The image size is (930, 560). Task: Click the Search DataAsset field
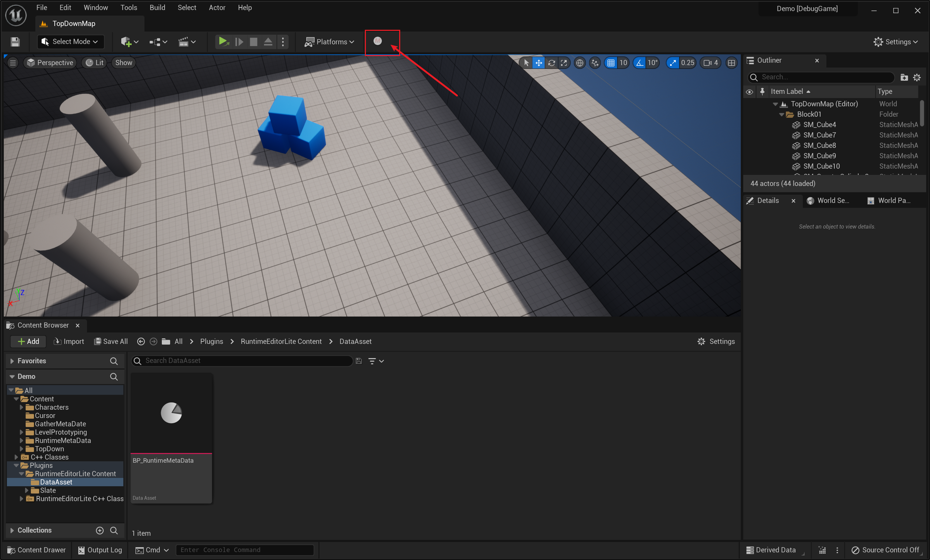point(242,361)
